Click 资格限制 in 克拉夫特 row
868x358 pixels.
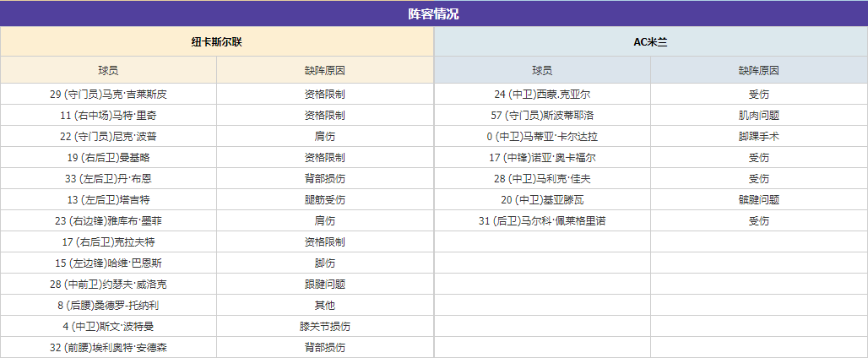[x=325, y=241]
